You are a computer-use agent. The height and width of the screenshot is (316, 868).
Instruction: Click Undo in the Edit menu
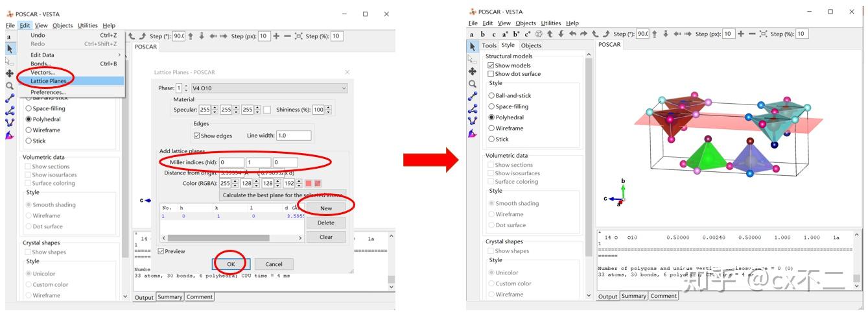click(x=38, y=35)
